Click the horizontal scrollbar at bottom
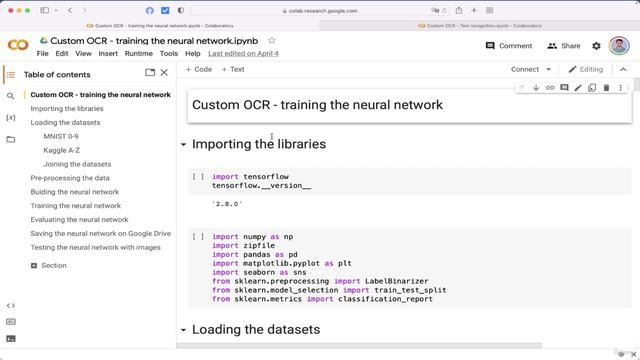Viewport: 640px width, 360px height. (x=359, y=346)
